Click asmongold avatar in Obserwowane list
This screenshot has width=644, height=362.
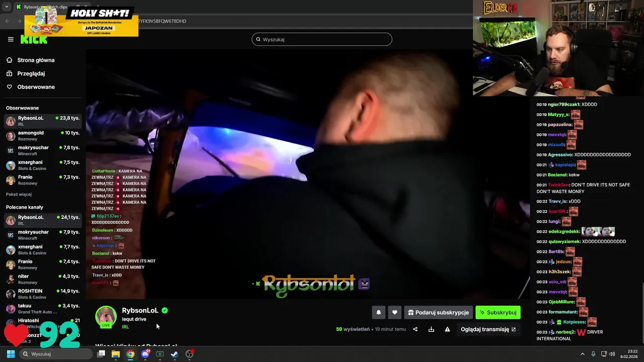[x=11, y=136]
